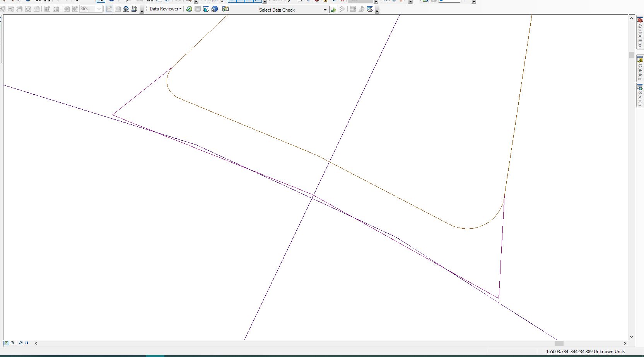Pause map drawing
Screen dimensions: 644x357
point(27,343)
